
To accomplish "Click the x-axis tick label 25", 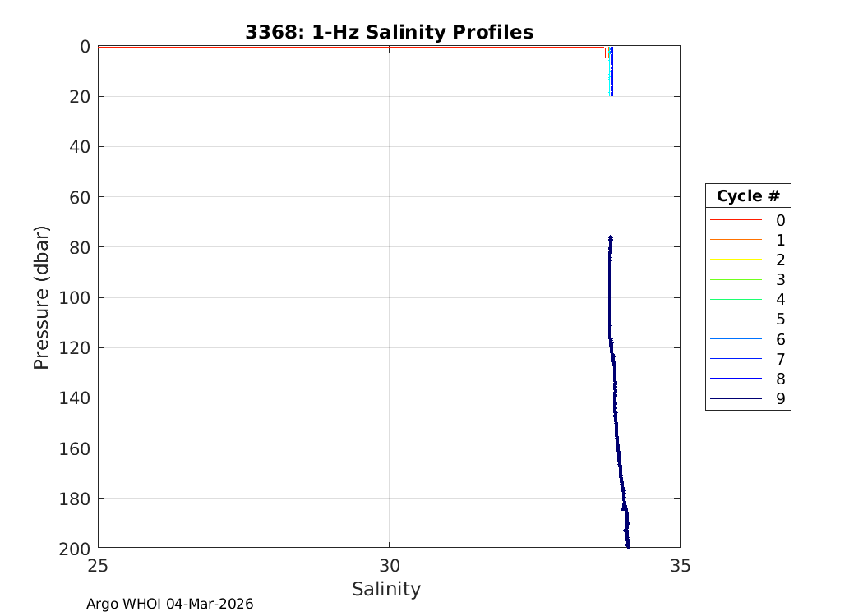I will pos(98,565).
